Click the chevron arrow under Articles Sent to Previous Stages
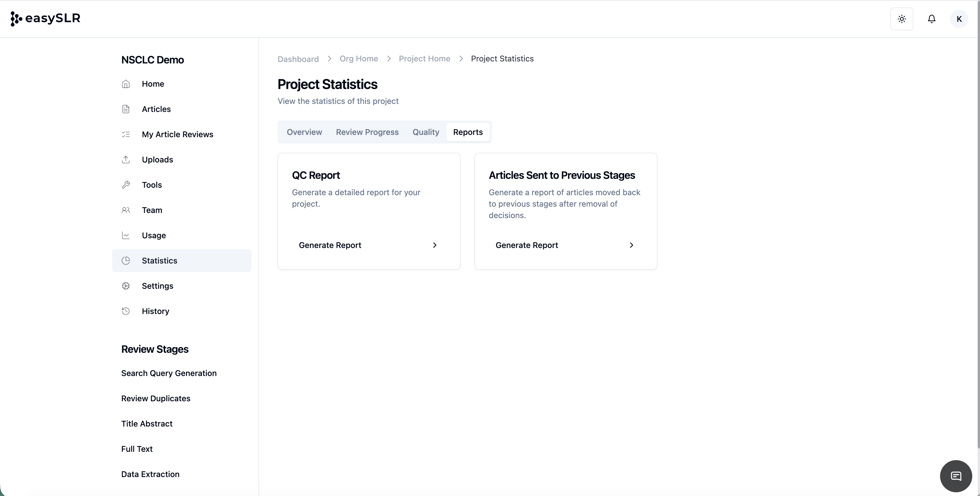The width and height of the screenshot is (980, 496). click(631, 245)
